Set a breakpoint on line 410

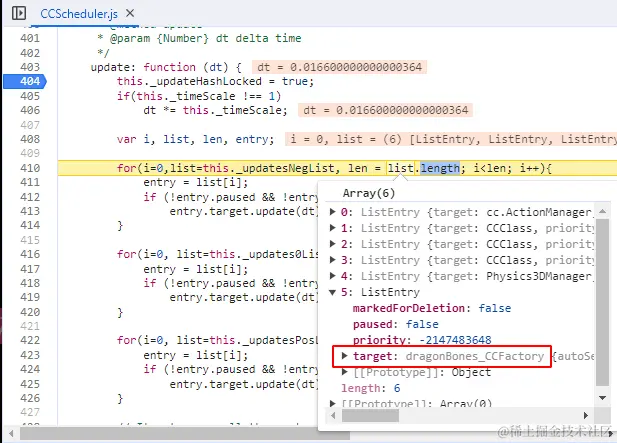click(x=30, y=168)
